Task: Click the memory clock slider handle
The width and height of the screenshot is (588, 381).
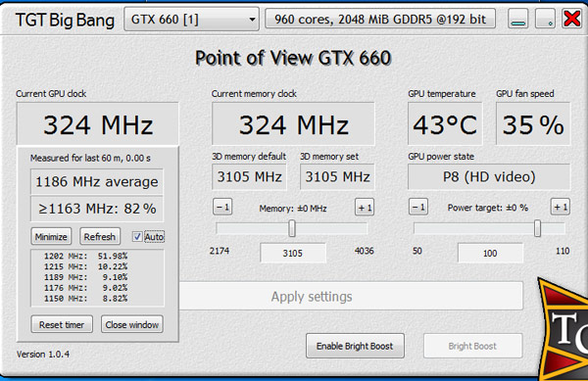Action: pos(292,228)
